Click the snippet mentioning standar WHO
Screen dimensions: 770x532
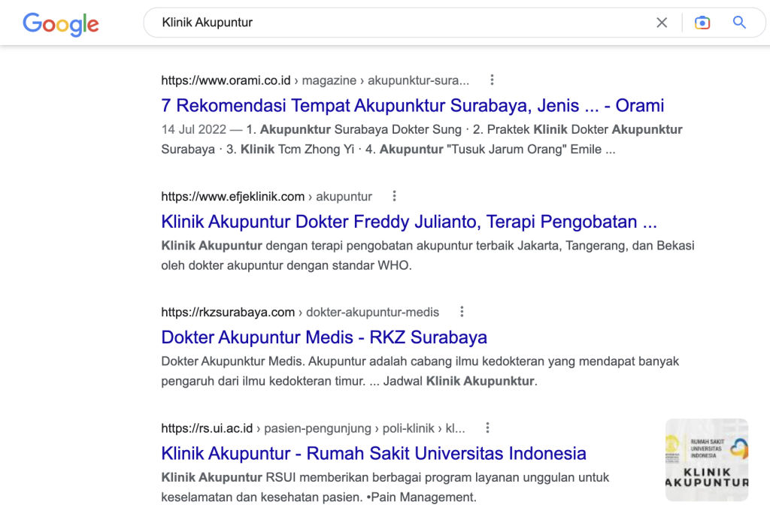[428, 255]
